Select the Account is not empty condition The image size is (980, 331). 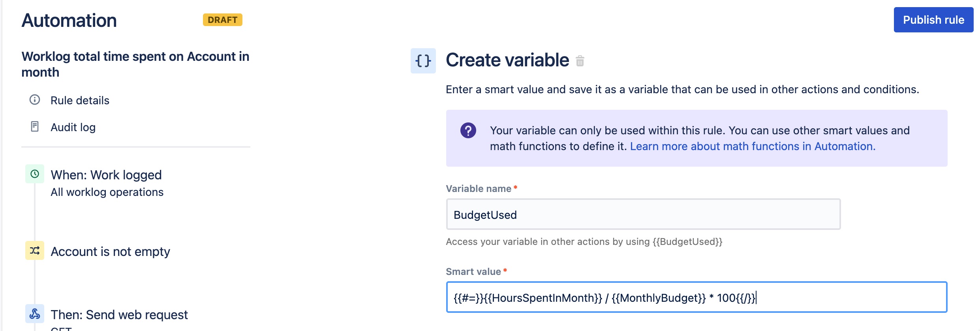point(110,252)
